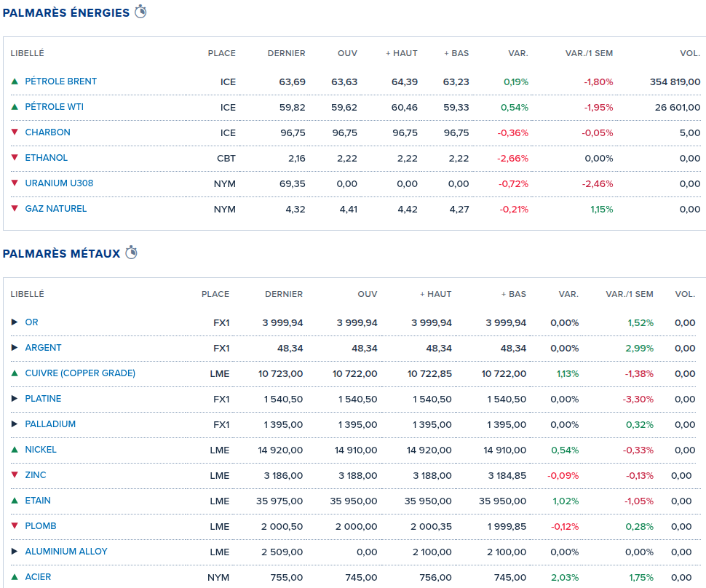Click the green up arrow beside Nickel
706x588 pixels.
[15, 450]
